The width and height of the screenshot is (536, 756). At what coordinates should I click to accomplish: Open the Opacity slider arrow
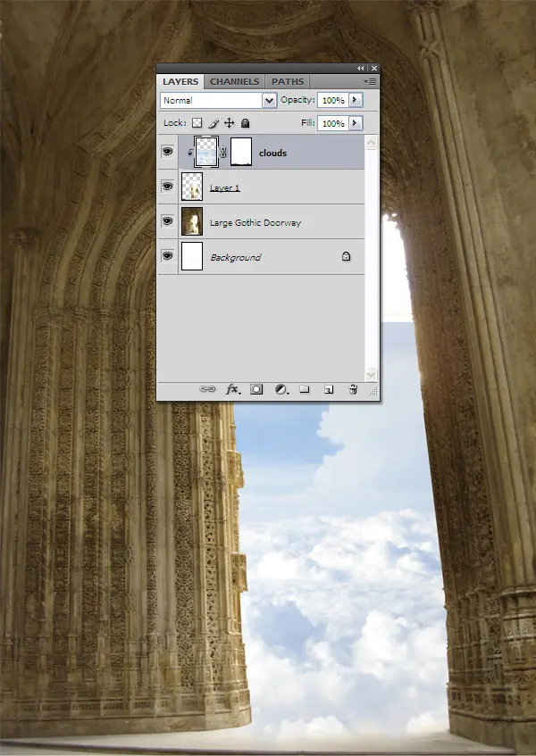tap(355, 100)
